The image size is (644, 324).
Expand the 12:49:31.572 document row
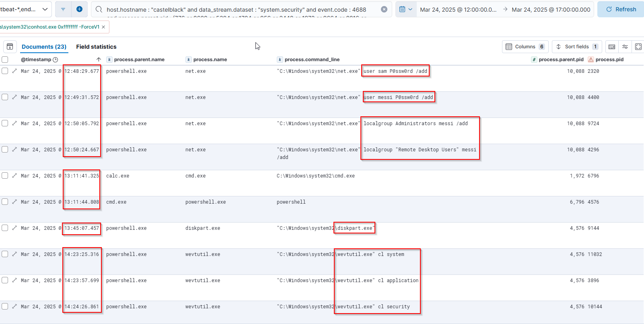[x=14, y=97]
